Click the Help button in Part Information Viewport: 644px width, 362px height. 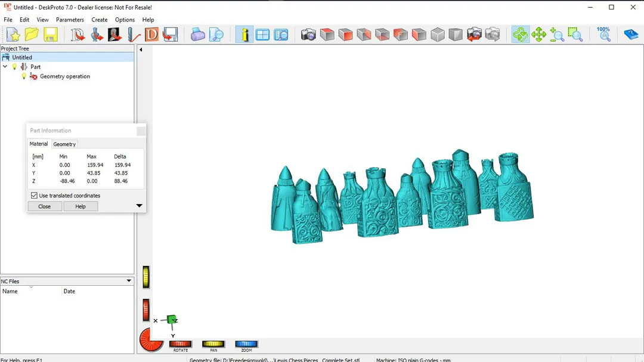(x=80, y=206)
